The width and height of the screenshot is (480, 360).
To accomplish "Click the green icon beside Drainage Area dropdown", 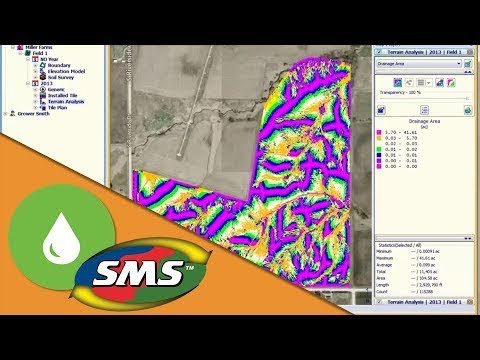I will [x=468, y=64].
